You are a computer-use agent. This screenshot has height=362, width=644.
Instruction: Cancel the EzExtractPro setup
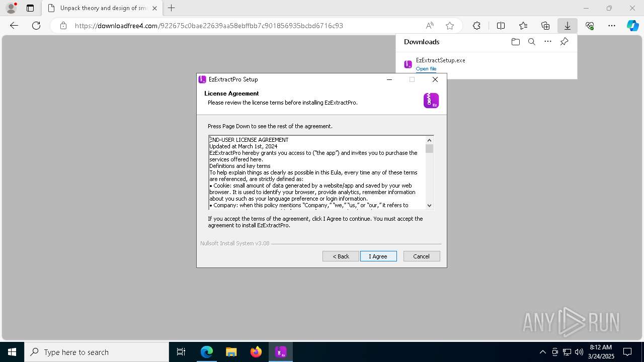click(422, 256)
